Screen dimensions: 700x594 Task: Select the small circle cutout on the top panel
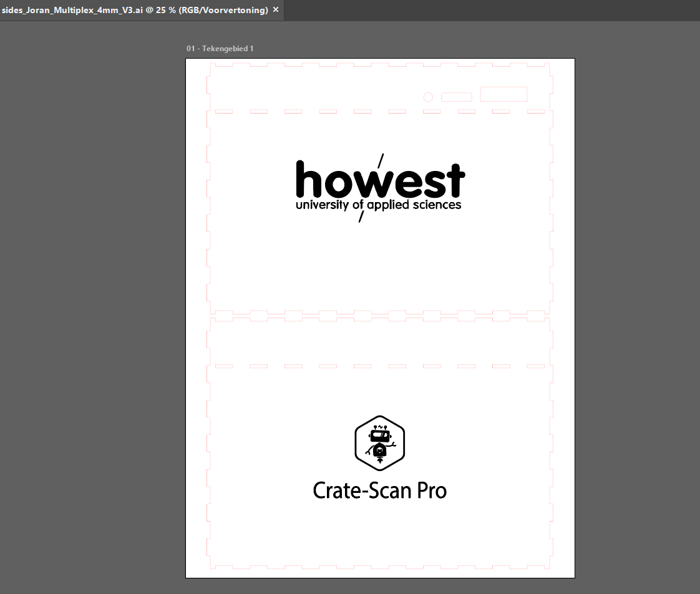coord(428,97)
